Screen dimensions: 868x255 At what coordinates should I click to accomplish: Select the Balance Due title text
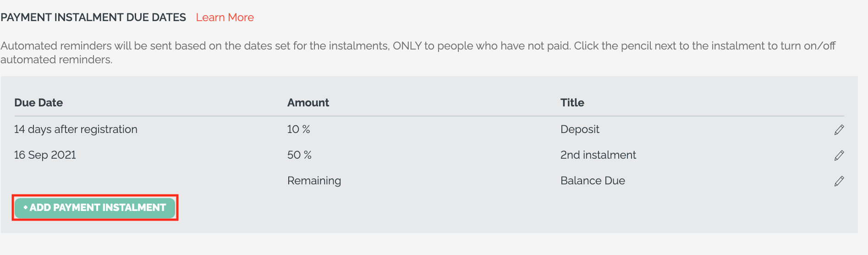pos(593,181)
